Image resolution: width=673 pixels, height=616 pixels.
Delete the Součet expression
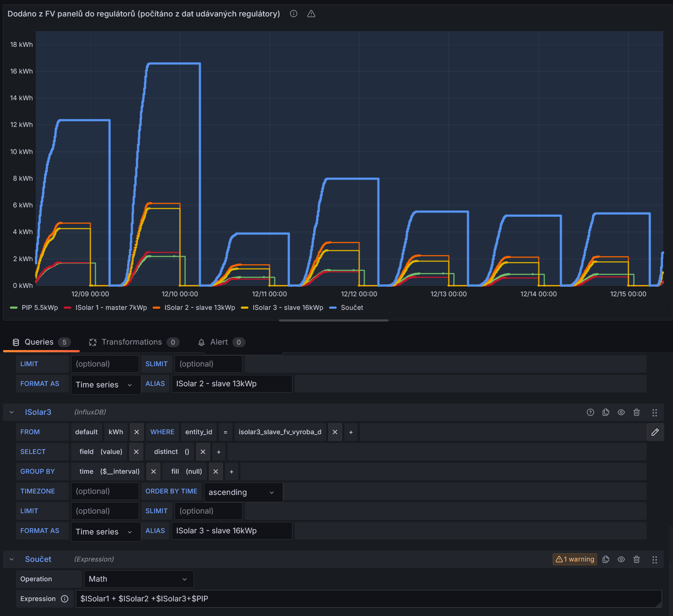636,559
